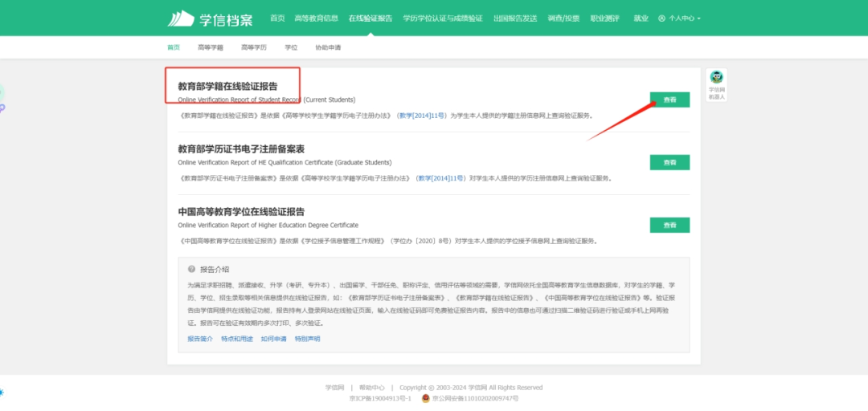Click the police badge icon in footer
This screenshot has width=868, height=411.
tap(425, 398)
